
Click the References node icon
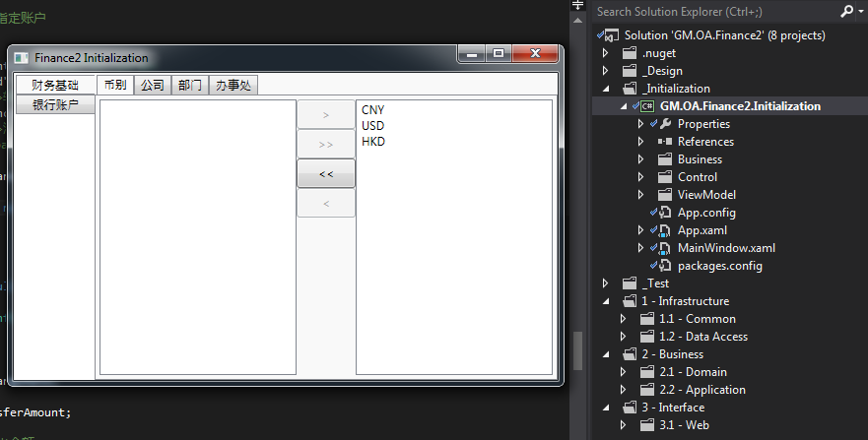tap(665, 142)
